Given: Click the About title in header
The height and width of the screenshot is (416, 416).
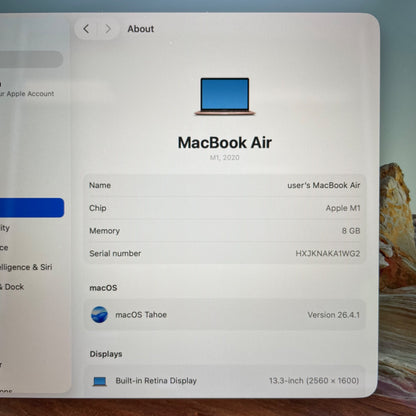Looking at the screenshot, I should (141, 29).
